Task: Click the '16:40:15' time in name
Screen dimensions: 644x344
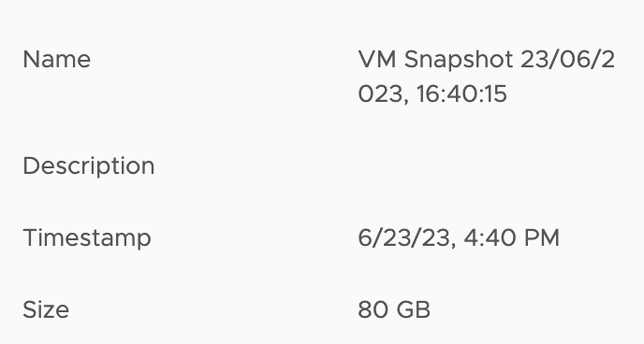Action: (461, 93)
